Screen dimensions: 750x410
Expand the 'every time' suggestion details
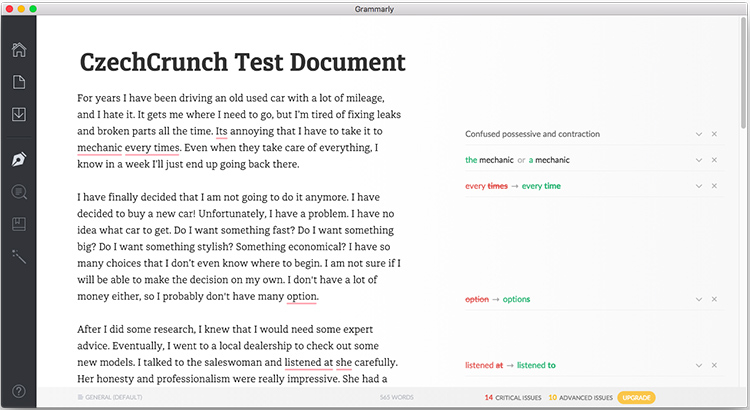coord(699,186)
